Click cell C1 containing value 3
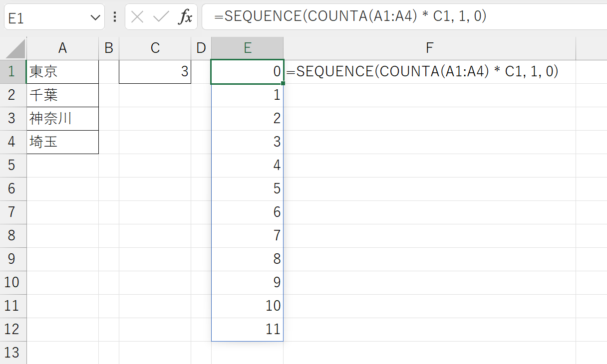The image size is (607, 364). 155,72
